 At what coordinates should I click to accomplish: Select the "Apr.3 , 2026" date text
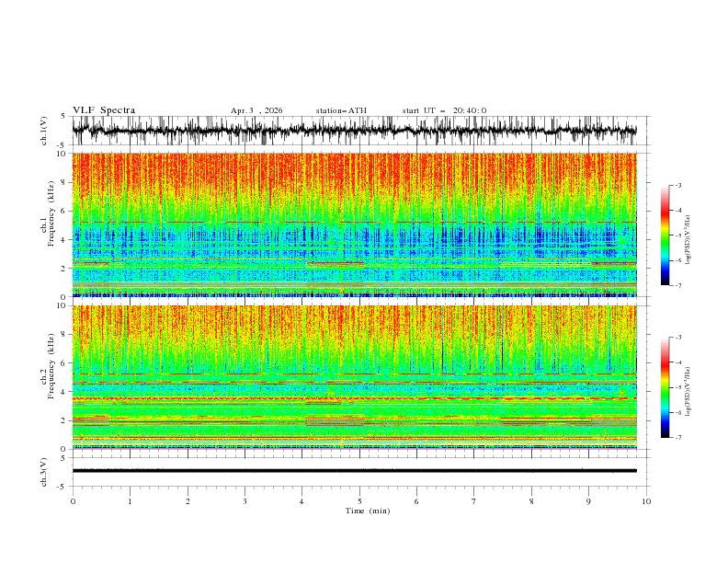pyautogui.click(x=256, y=110)
